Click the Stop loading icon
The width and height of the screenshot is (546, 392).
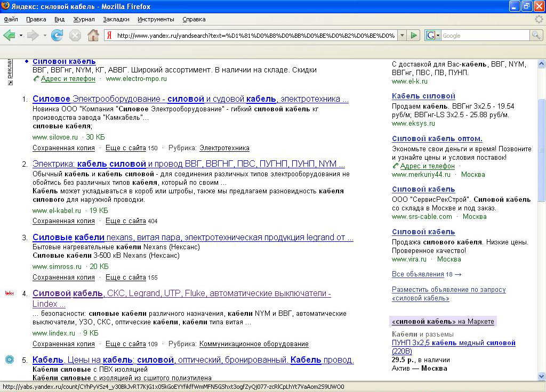pyautogui.click(x=75, y=36)
